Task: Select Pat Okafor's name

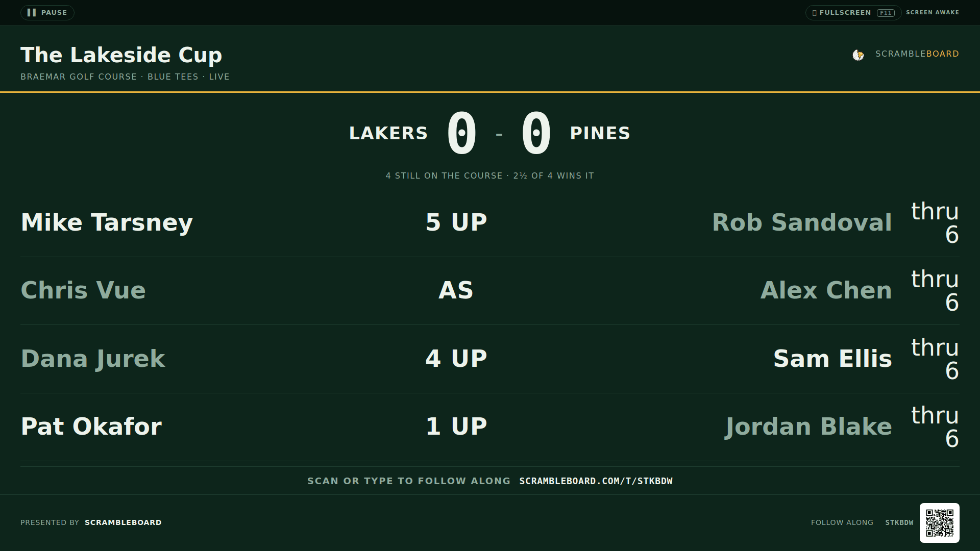Action: point(91,427)
